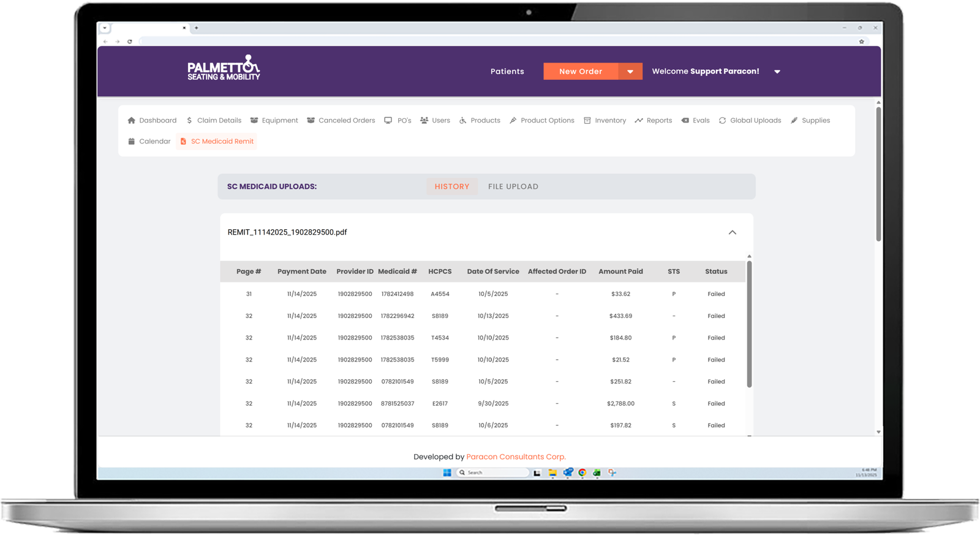This screenshot has width=980, height=535.
Task: Bookmark page with browser star icon
Action: 861,42
